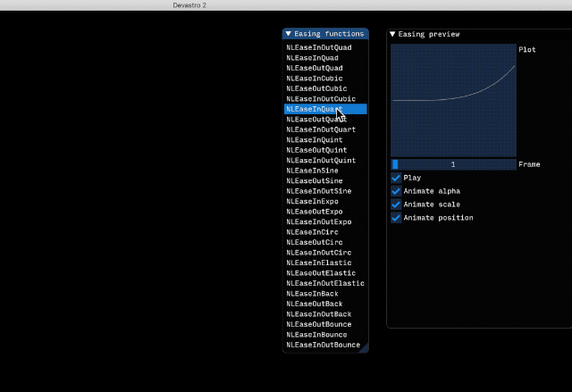Image resolution: width=572 pixels, height=392 pixels.
Task: Toggle the Play checkbox
Action: point(396,178)
